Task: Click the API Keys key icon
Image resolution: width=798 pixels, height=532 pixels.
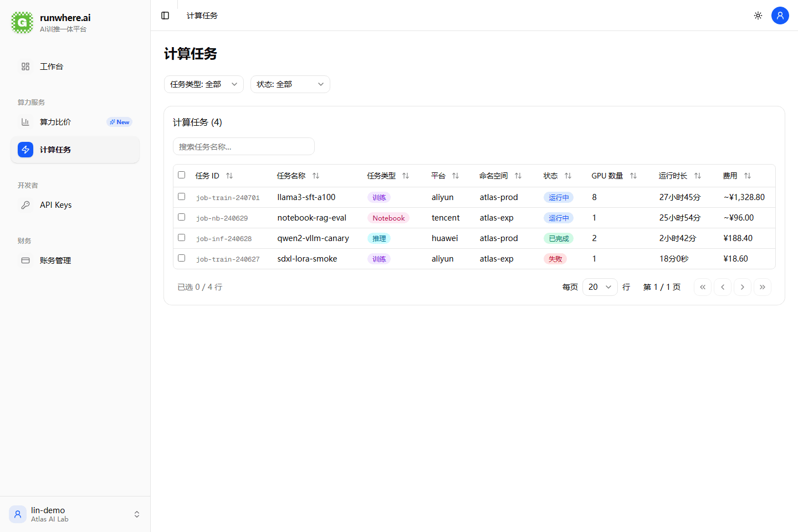Action: click(25, 205)
